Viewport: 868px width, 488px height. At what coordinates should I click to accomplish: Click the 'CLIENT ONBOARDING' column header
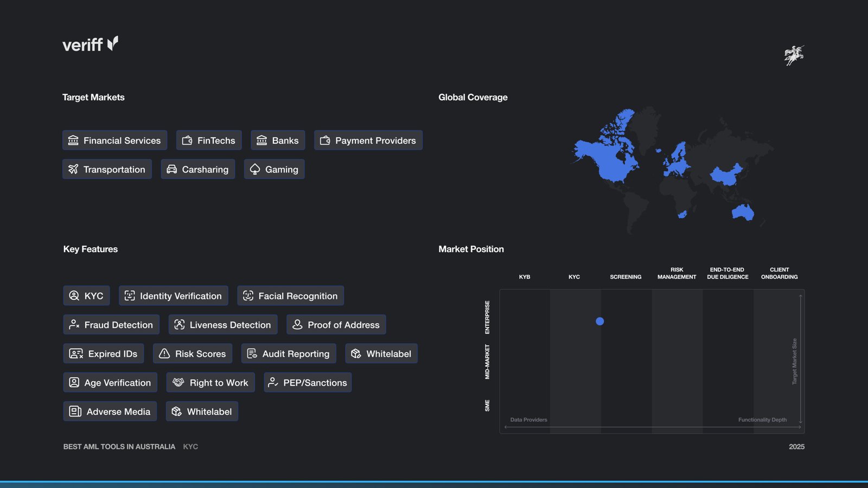(779, 273)
